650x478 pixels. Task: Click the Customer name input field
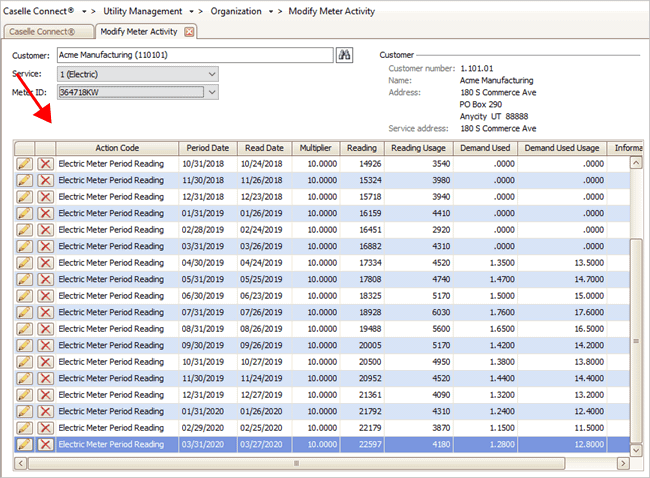point(194,55)
